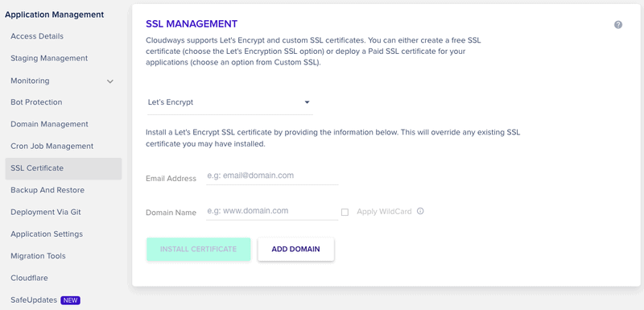This screenshot has height=310, width=644.
Task: Open Migration Tools
Action: click(38, 256)
